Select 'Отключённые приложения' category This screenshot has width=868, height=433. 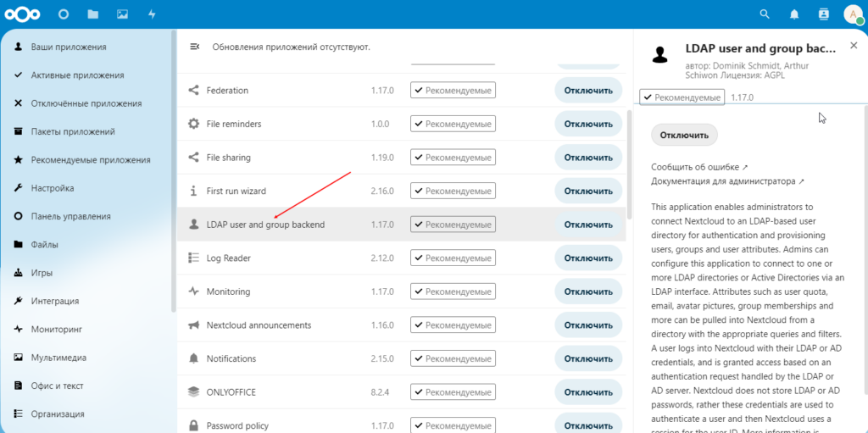click(x=86, y=103)
